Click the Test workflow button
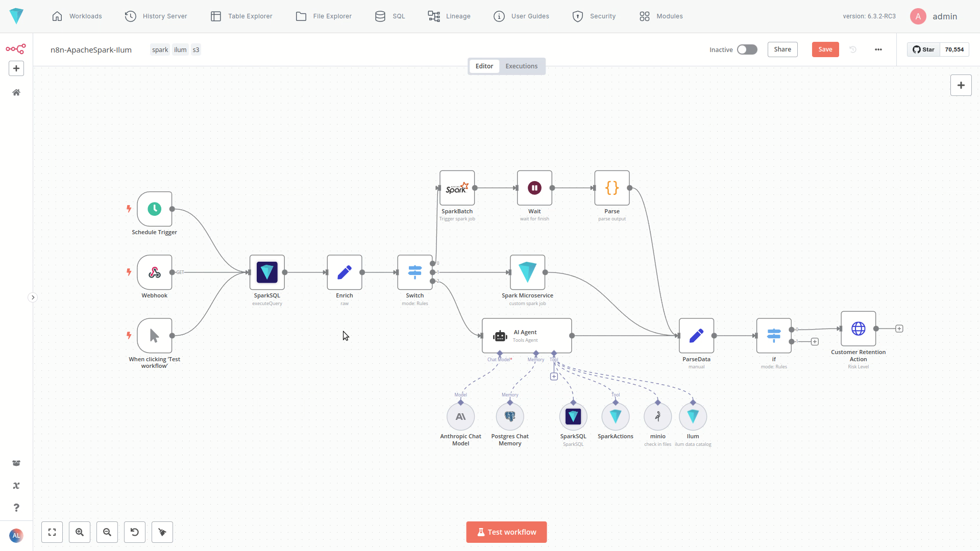This screenshot has height=551, width=980. [x=506, y=532]
